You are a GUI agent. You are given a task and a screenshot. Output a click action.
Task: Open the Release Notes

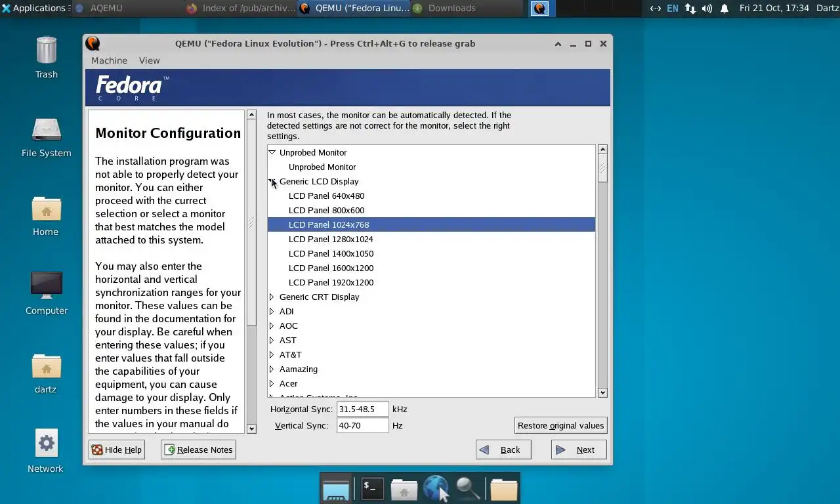pyautogui.click(x=198, y=450)
